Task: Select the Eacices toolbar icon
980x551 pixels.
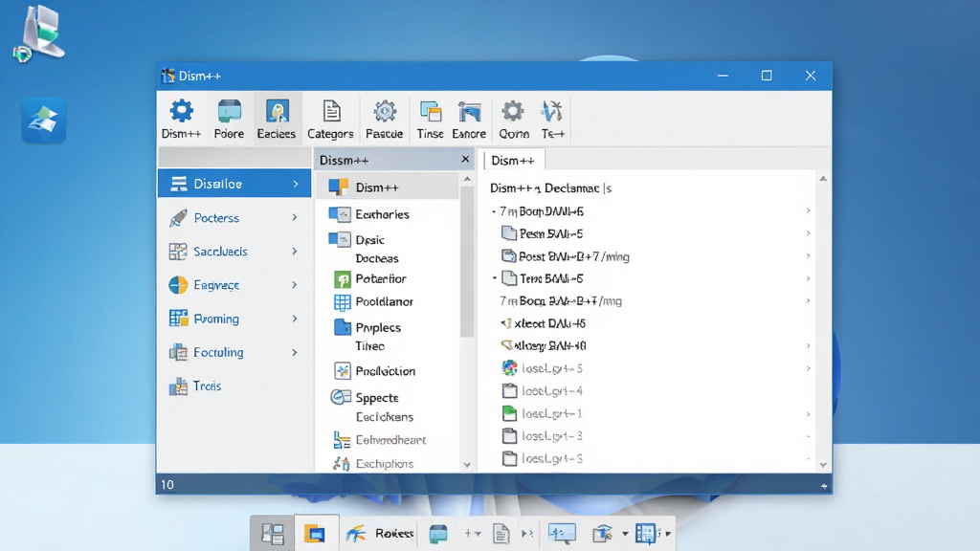Action: pos(277,118)
